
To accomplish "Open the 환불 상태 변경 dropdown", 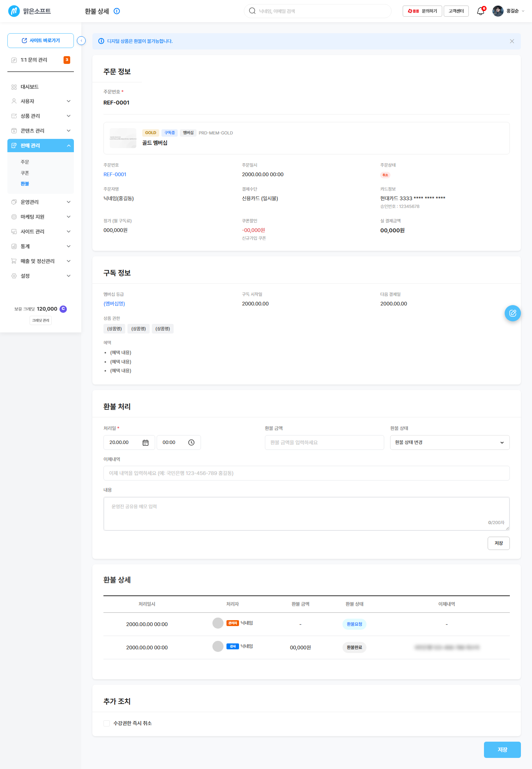I will pos(450,442).
